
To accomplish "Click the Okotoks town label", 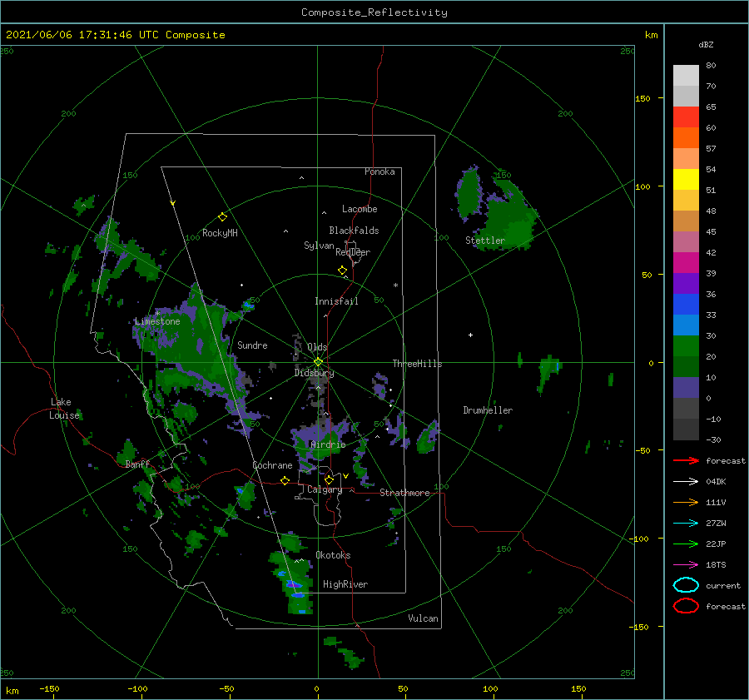I will click(x=333, y=555).
